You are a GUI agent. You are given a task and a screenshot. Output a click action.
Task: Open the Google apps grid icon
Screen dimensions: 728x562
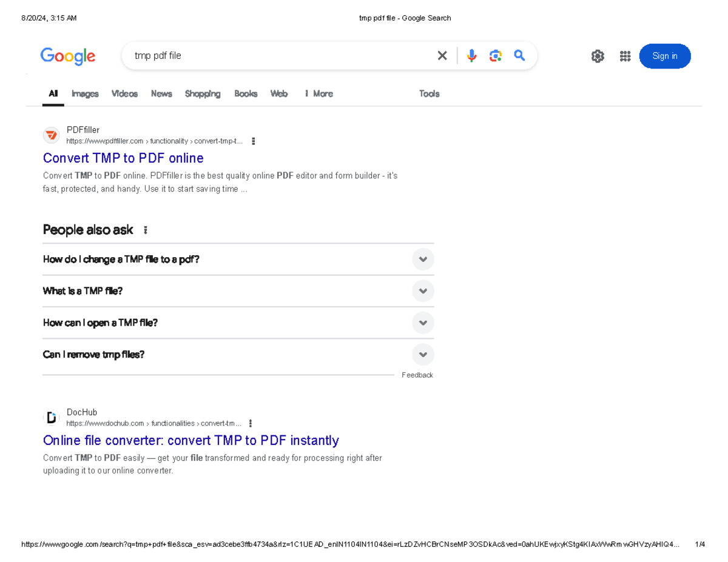[625, 56]
